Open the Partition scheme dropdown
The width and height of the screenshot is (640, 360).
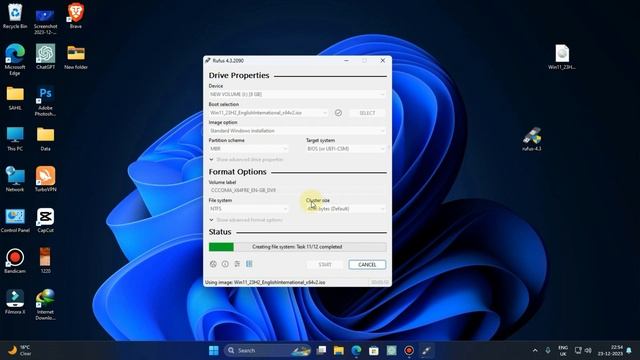coord(249,149)
